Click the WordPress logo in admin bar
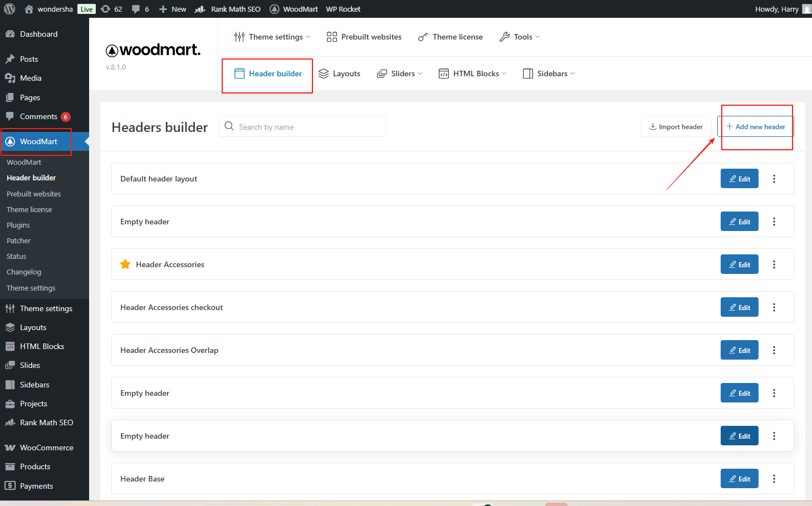Image resolution: width=812 pixels, height=506 pixels. click(9, 9)
